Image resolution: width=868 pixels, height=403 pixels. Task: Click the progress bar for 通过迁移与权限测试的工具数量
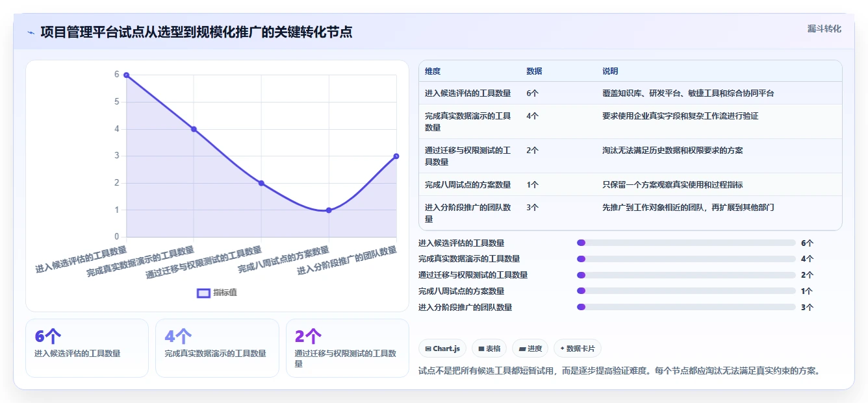tap(686, 275)
